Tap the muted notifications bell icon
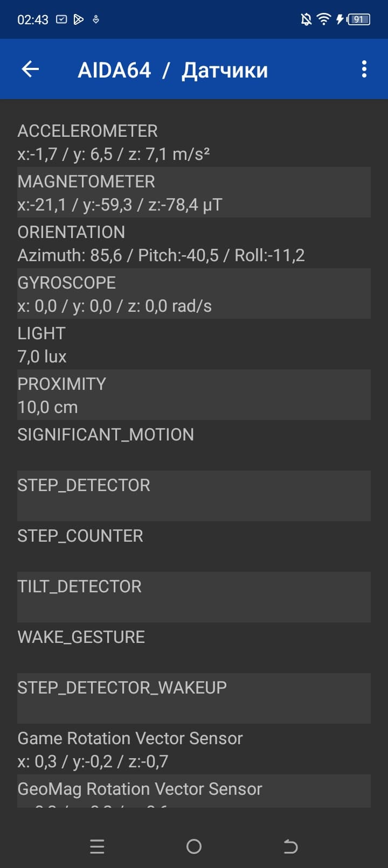This screenshot has height=868, width=388. click(x=306, y=20)
